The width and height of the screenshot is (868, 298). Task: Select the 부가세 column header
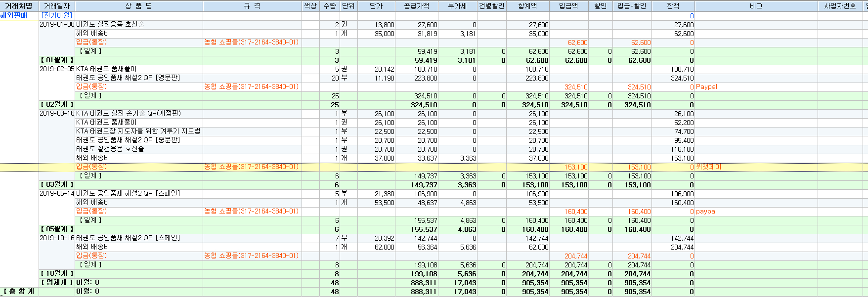click(458, 6)
